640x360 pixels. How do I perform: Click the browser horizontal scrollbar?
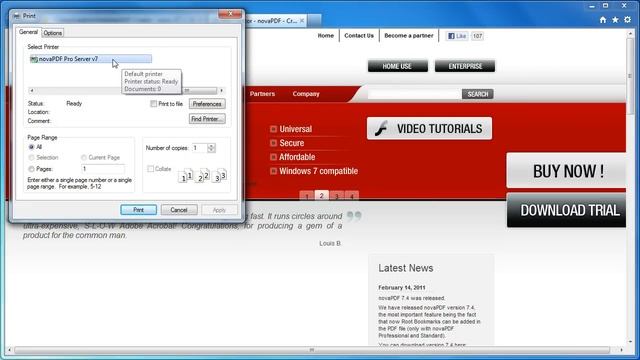[312, 350]
